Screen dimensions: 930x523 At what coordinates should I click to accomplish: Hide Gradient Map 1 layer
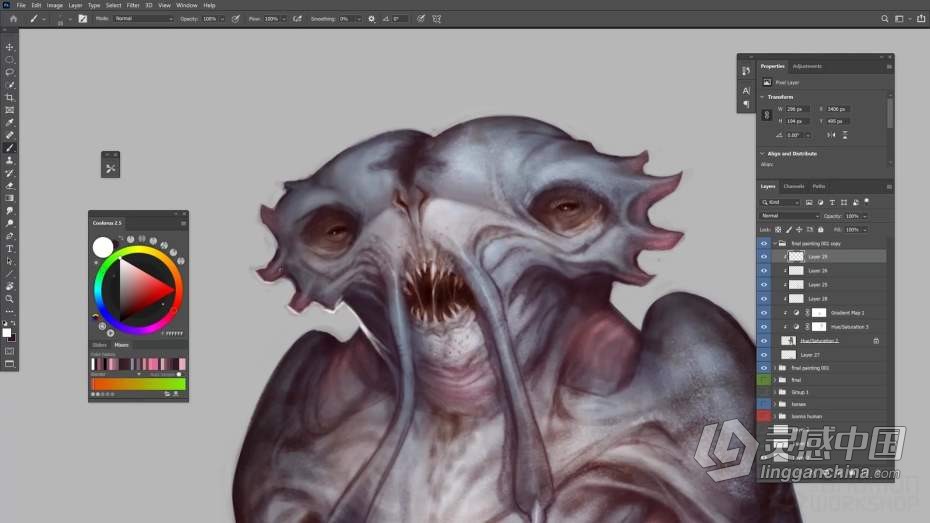pyautogui.click(x=764, y=312)
